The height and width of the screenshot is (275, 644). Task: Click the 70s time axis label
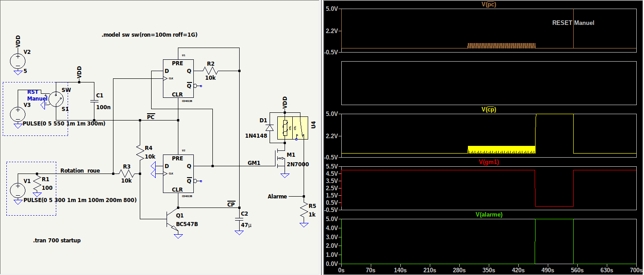(371, 270)
